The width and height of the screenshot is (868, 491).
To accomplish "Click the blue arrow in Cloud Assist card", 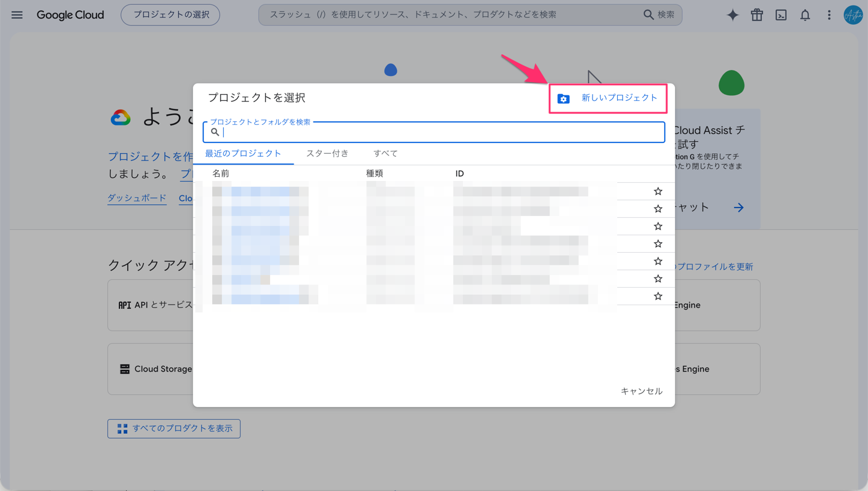I will (738, 207).
